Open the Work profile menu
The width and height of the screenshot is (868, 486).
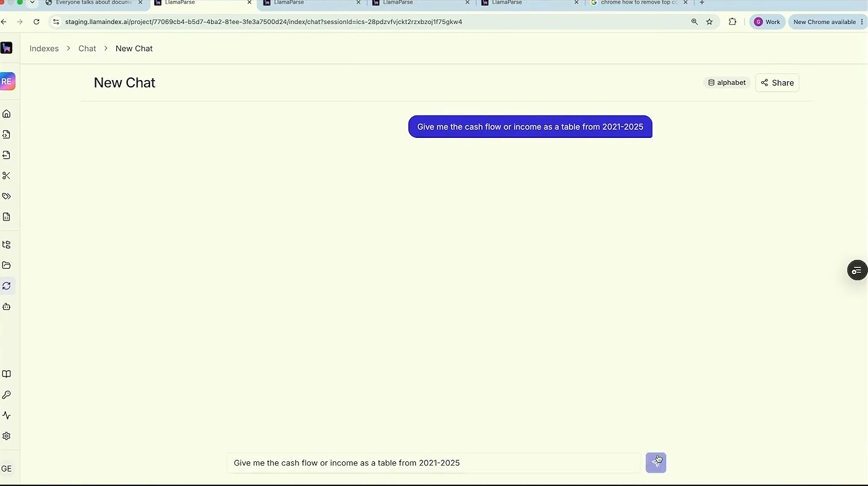click(x=767, y=22)
